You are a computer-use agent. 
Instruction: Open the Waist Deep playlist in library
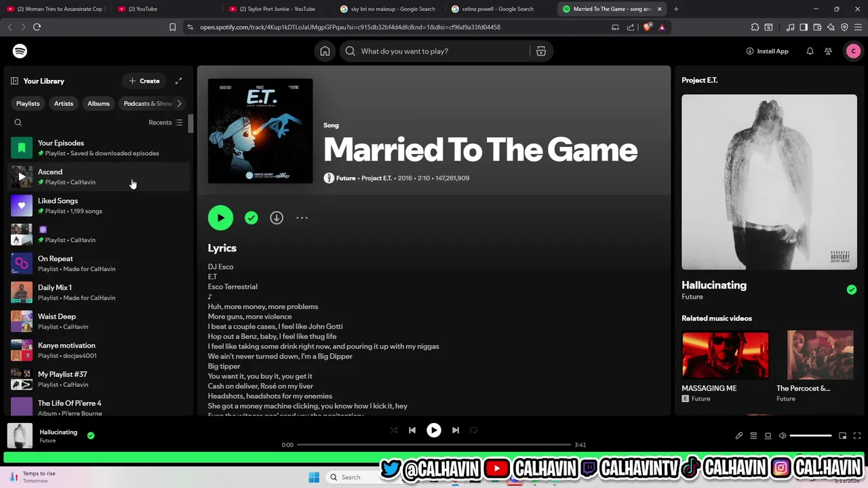tap(99, 321)
